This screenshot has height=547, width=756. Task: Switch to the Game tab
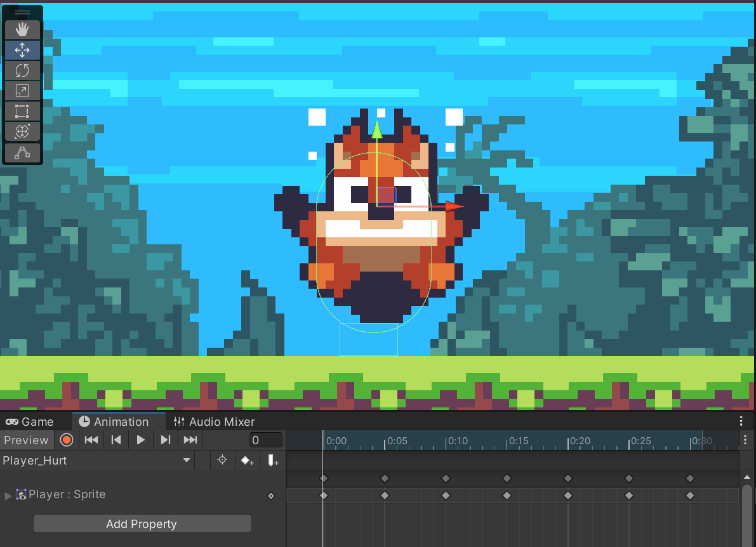pos(30,421)
